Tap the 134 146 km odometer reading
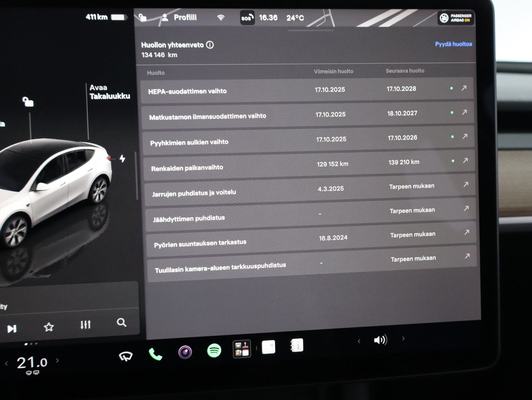The height and width of the screenshot is (400, 532). (159, 55)
